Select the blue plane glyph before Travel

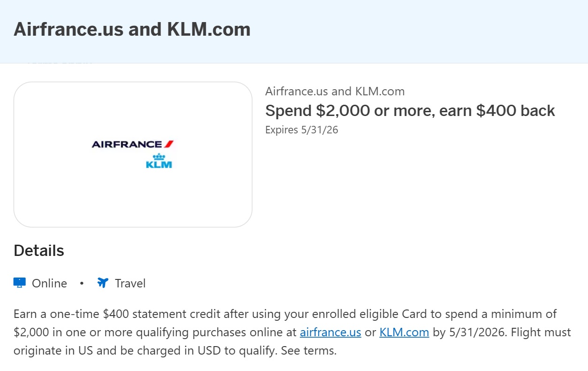pos(102,282)
